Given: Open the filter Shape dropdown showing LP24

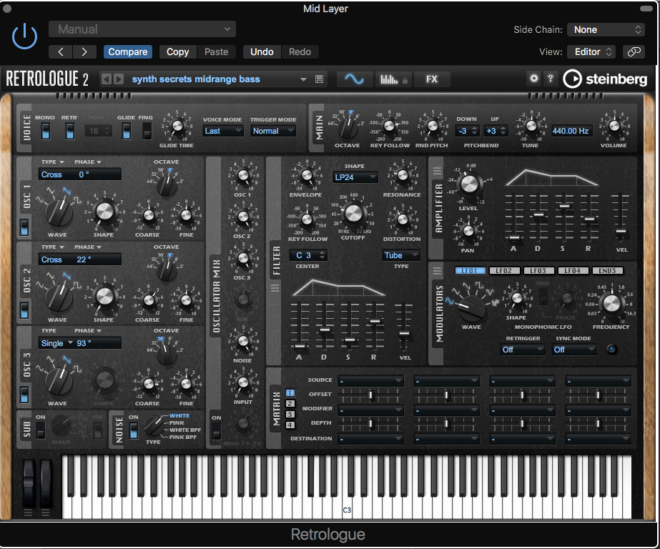Looking at the screenshot, I should (x=355, y=177).
